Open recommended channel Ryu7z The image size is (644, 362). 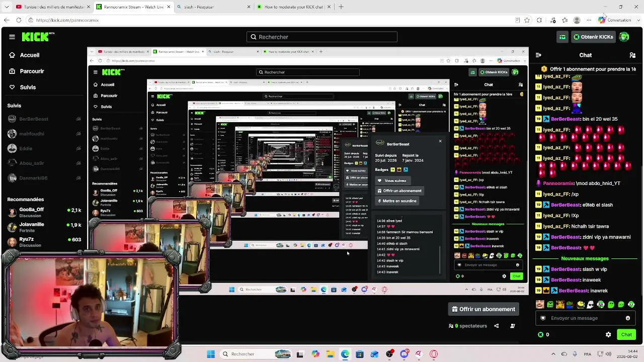click(x=44, y=242)
